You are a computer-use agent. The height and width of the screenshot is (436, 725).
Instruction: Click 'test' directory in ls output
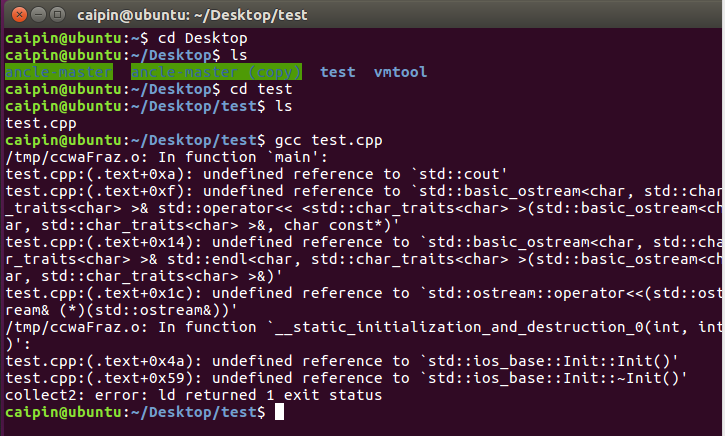pos(338,72)
